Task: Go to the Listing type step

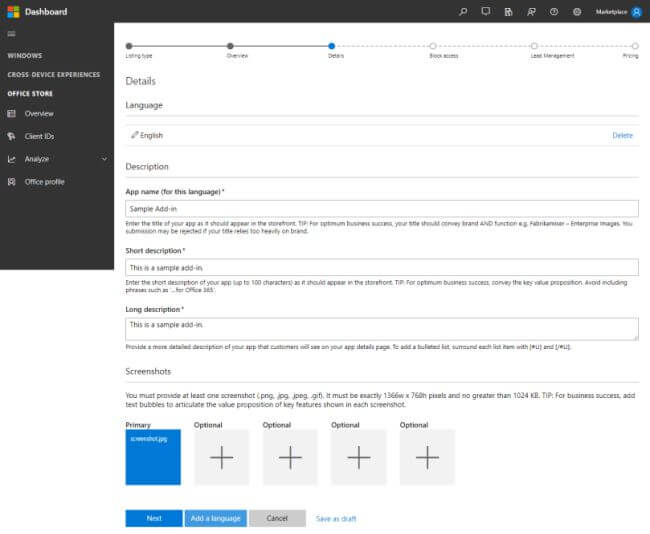Action: [x=129, y=46]
